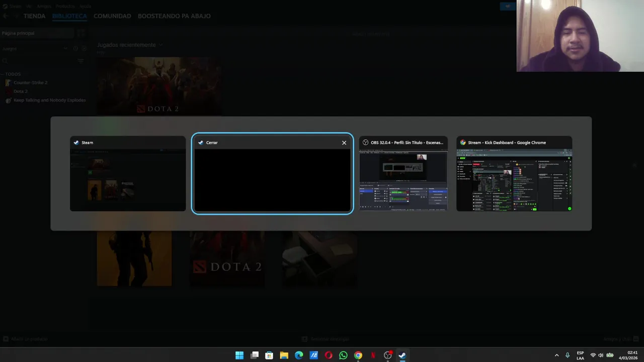Screen dimensions: 644x362
Task: Open the Juegos filter dropdown
Action: [35, 49]
